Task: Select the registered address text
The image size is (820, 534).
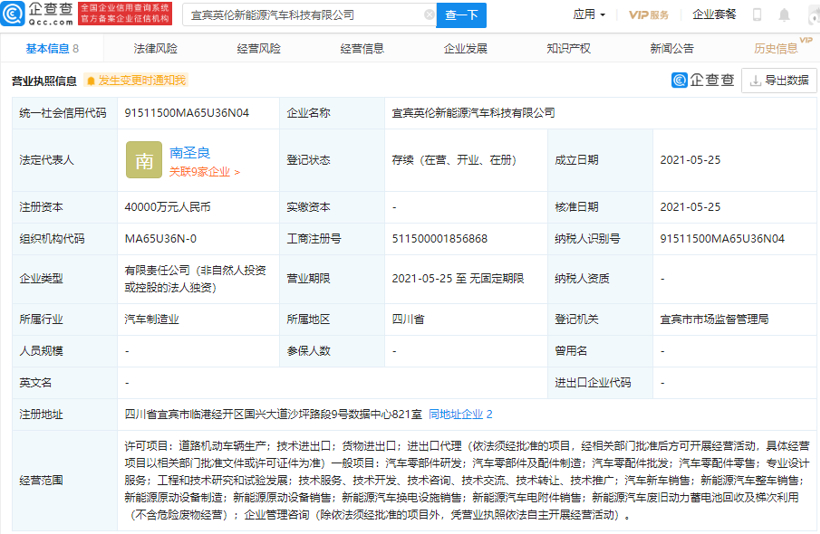Action: [273, 414]
